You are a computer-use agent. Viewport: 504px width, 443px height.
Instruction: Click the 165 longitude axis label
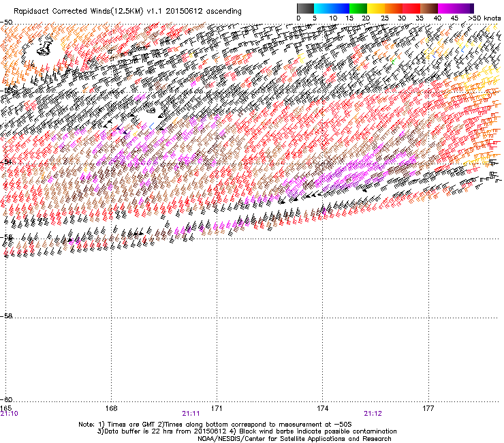(x=5, y=408)
